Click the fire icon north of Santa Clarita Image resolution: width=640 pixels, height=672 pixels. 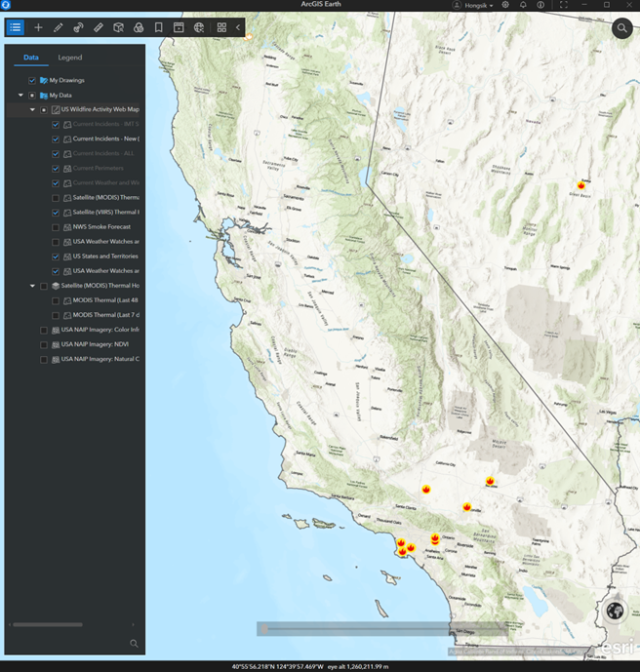[x=425, y=489]
